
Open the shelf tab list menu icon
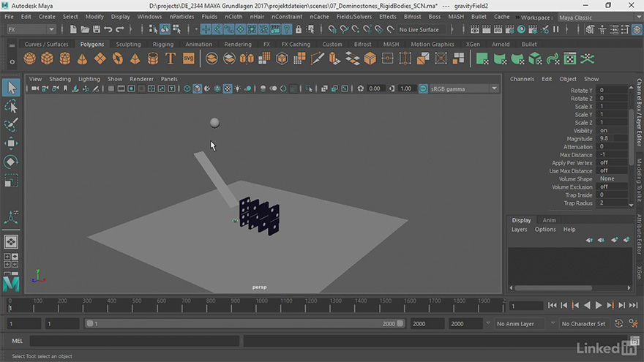(12, 45)
